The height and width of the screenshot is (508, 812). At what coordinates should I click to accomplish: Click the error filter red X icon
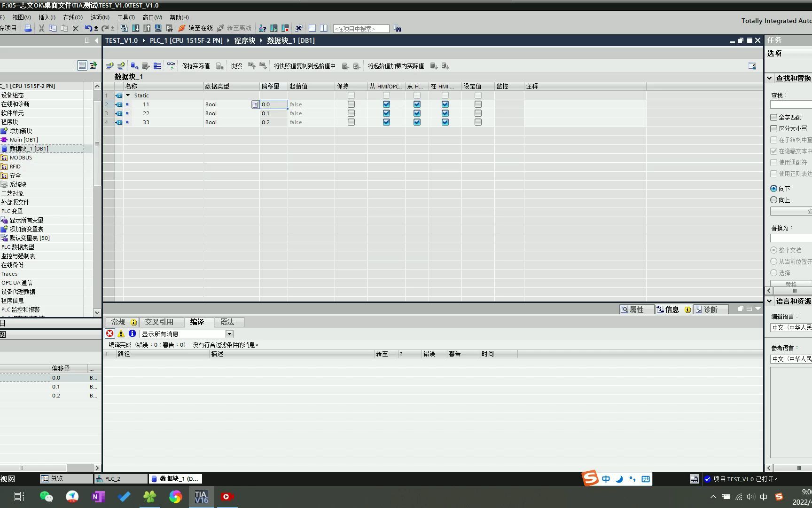pos(109,333)
